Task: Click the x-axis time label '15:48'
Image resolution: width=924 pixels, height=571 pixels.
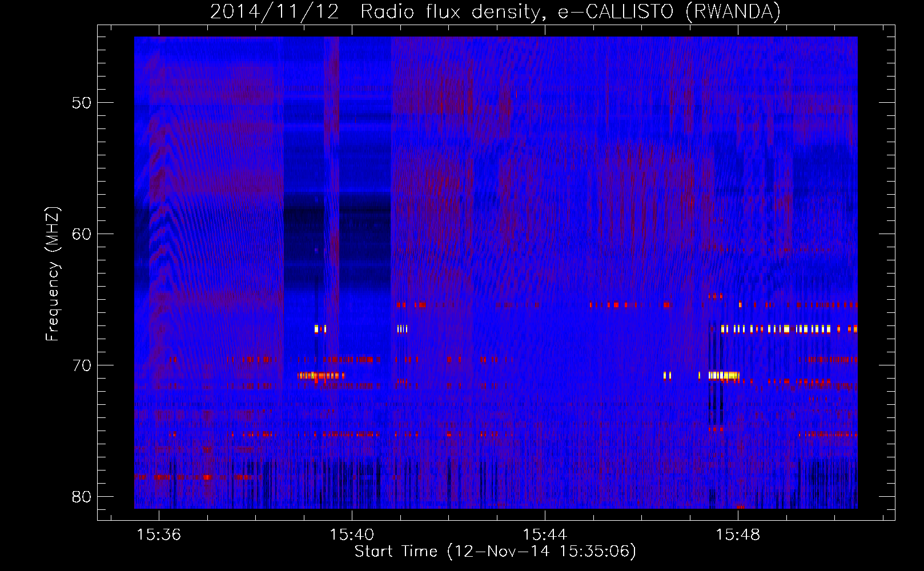Action: (x=738, y=534)
